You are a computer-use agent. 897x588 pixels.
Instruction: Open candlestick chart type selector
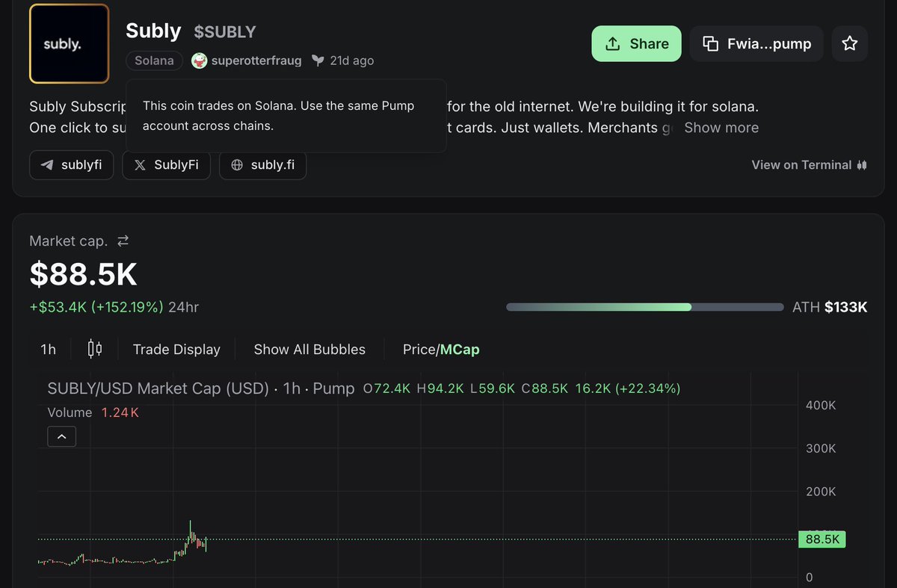click(x=95, y=349)
